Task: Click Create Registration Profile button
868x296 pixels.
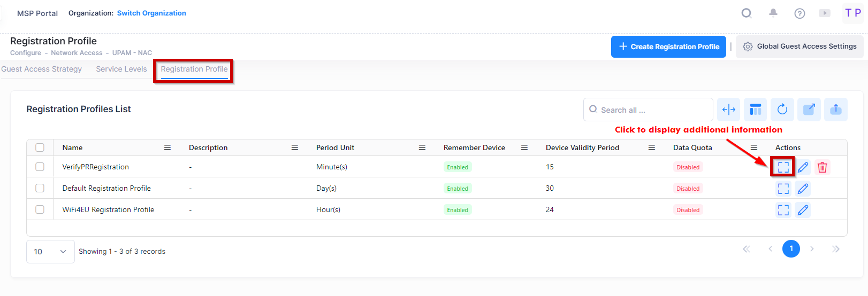Action: point(668,47)
